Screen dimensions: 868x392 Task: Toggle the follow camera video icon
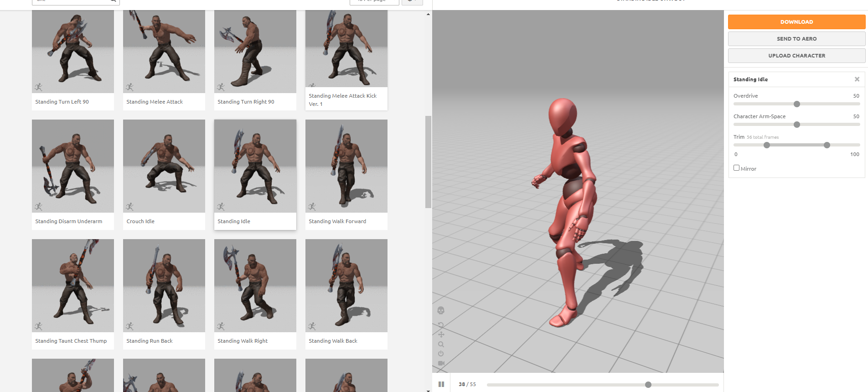[441, 363]
